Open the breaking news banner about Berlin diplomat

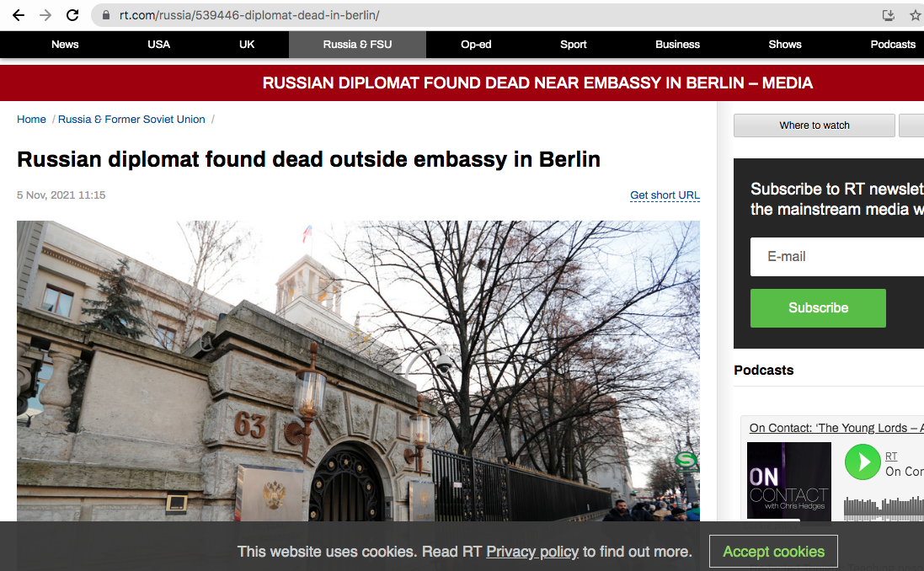coord(537,83)
